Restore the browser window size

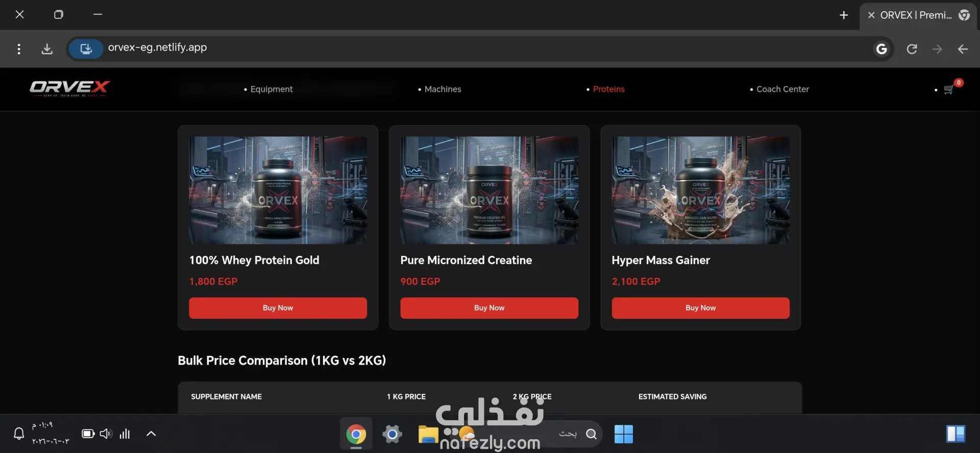pyautogui.click(x=59, y=14)
